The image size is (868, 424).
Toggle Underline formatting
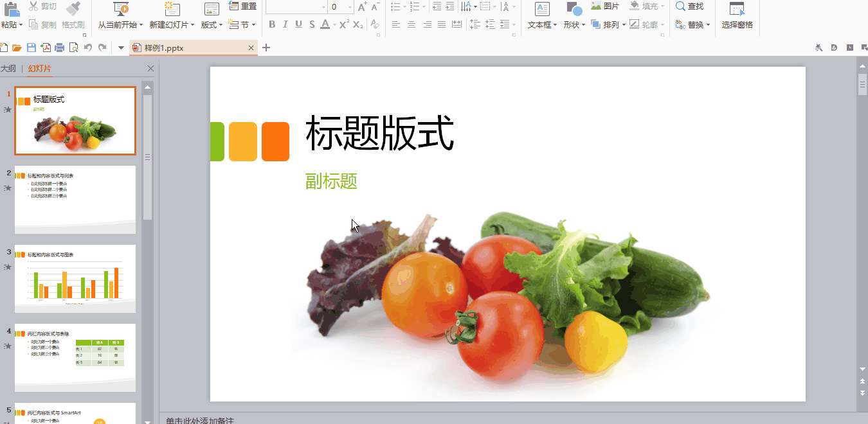pyautogui.click(x=298, y=24)
